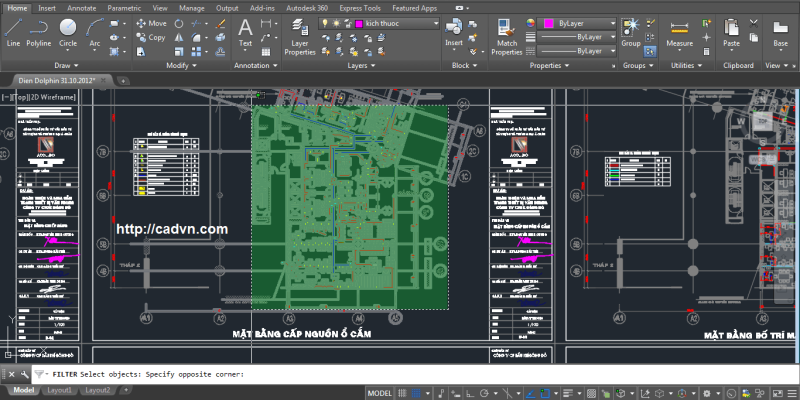The height and width of the screenshot is (400, 800).
Task: Toggle layer freeze sun icon in Layers
Action: click(x=337, y=22)
